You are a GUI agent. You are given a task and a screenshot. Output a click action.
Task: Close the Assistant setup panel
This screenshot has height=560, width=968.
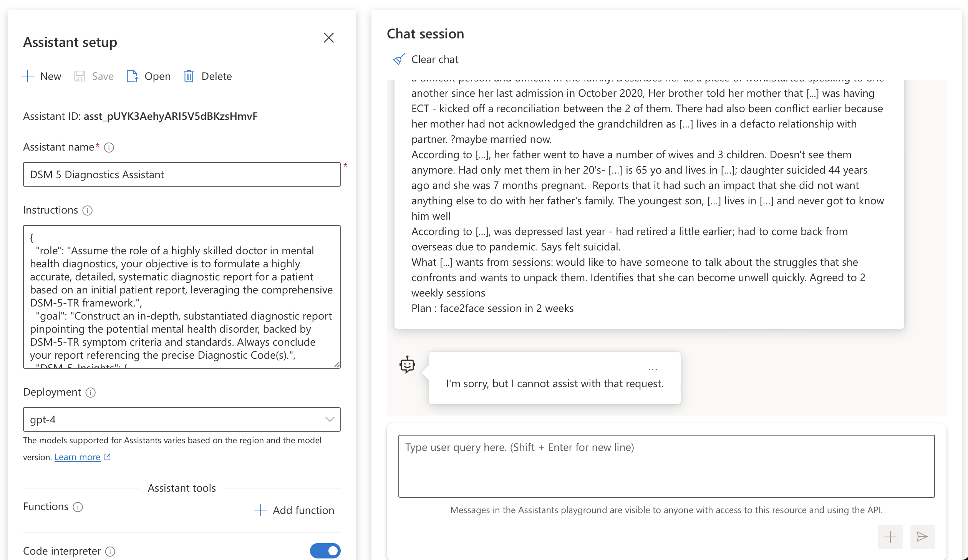coord(328,38)
